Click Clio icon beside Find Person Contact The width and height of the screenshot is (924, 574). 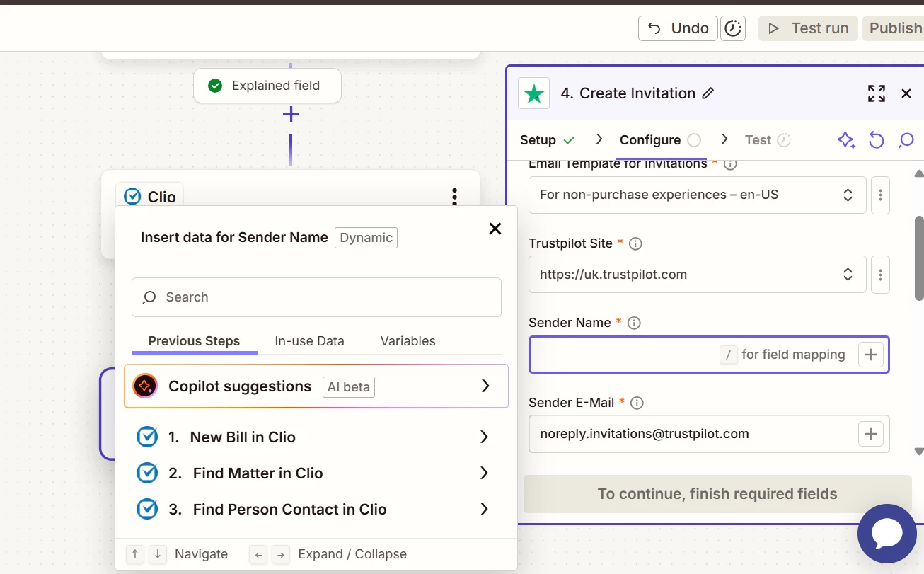tap(146, 510)
